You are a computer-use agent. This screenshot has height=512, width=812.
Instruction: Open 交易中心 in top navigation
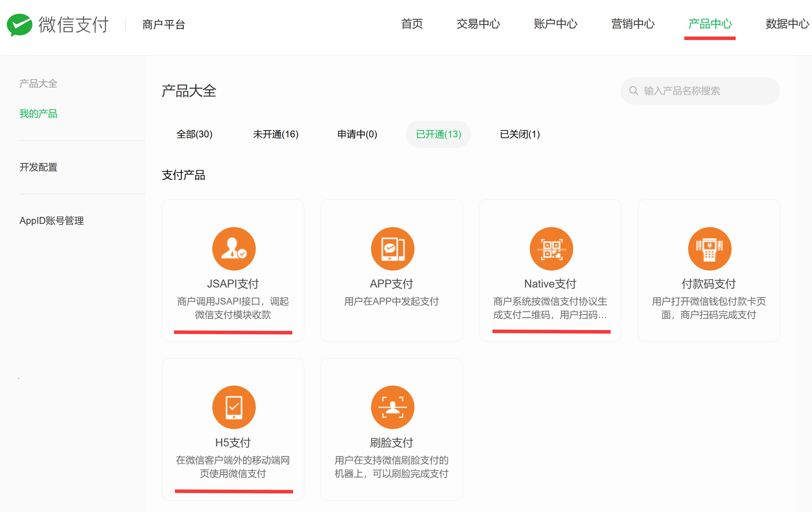(478, 24)
